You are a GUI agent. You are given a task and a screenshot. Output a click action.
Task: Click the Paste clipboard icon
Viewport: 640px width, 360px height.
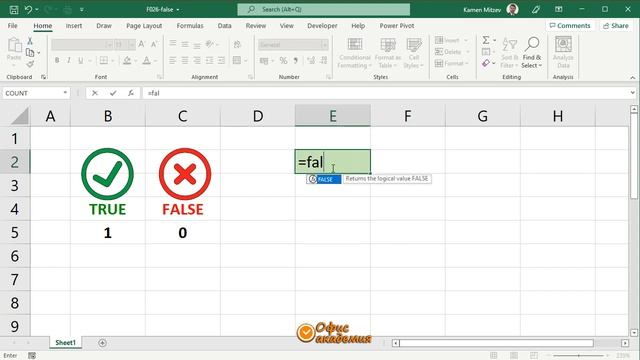[14, 45]
